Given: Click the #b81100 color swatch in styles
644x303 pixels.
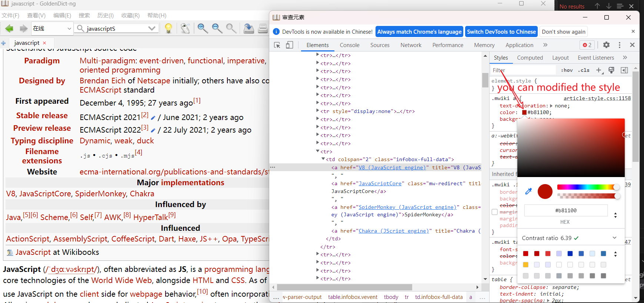Looking at the screenshot, I should point(524,112).
